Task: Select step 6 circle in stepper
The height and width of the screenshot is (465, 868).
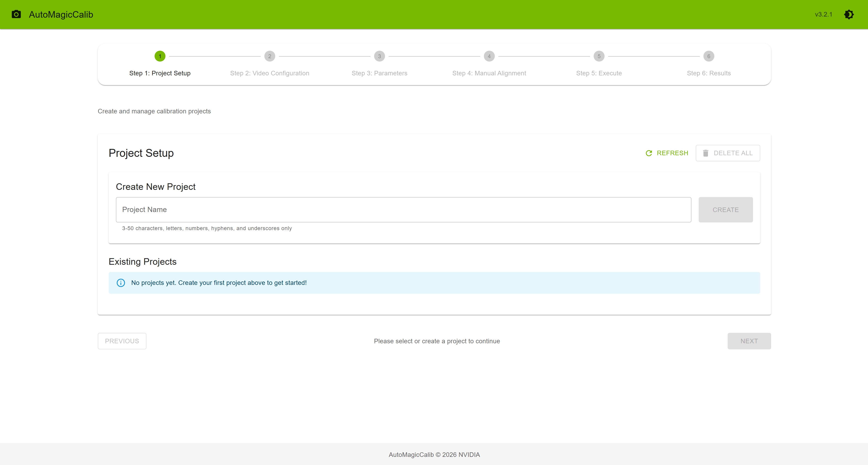Action: pyautogui.click(x=709, y=56)
